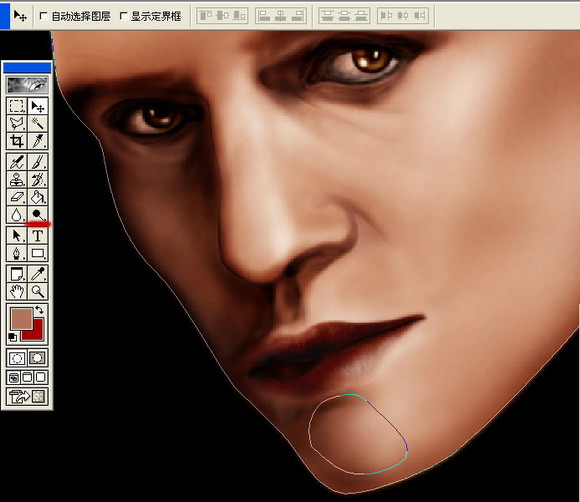Switch to Quick Mask mode
The height and width of the screenshot is (502, 580).
click(x=38, y=358)
